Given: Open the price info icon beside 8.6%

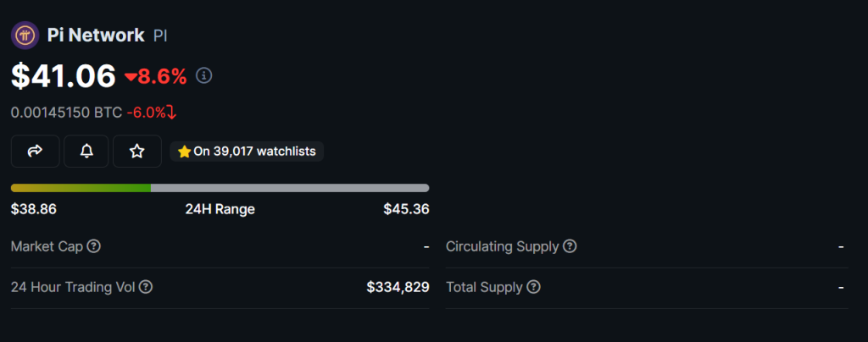Looking at the screenshot, I should pos(204,75).
